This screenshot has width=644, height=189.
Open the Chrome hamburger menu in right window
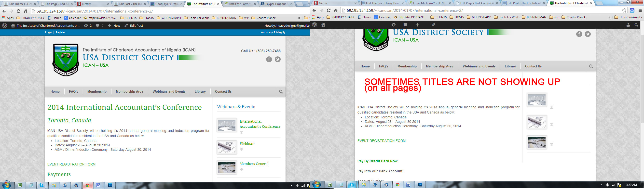coord(640,11)
